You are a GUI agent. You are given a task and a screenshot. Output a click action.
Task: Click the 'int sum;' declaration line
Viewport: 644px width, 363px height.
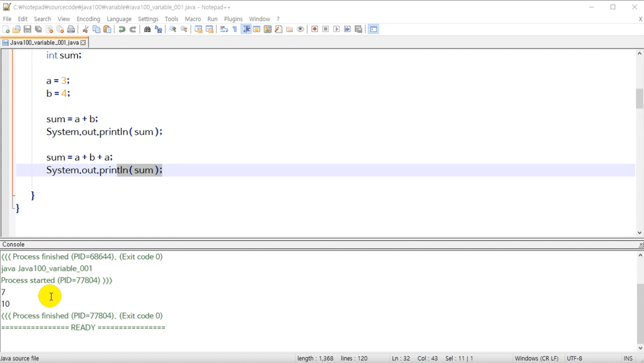coord(64,55)
